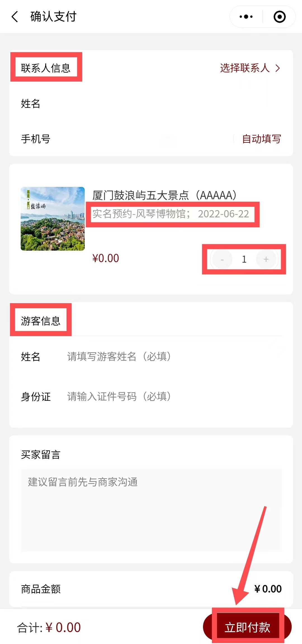Focus the ID card number field
This screenshot has height=644, width=302.
168,396
